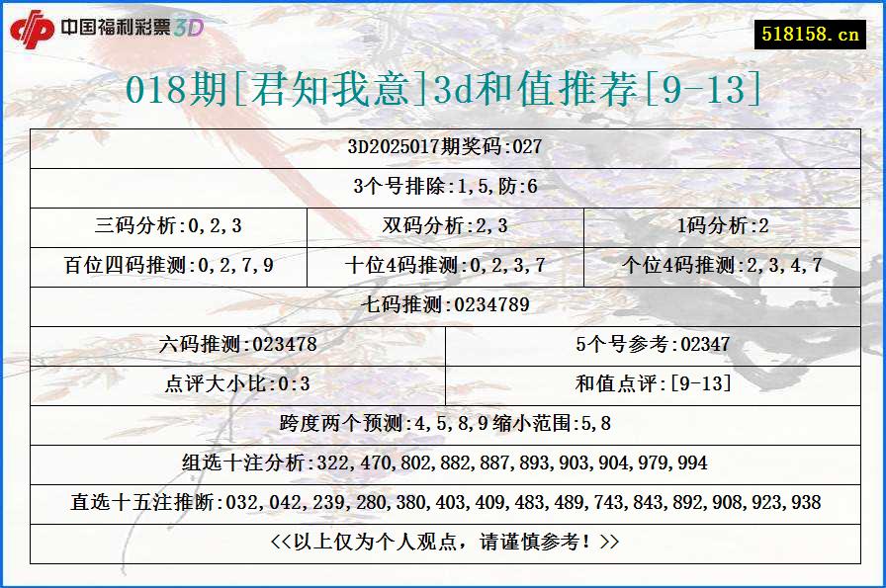Click the 奖码:027 result badge

point(443,146)
